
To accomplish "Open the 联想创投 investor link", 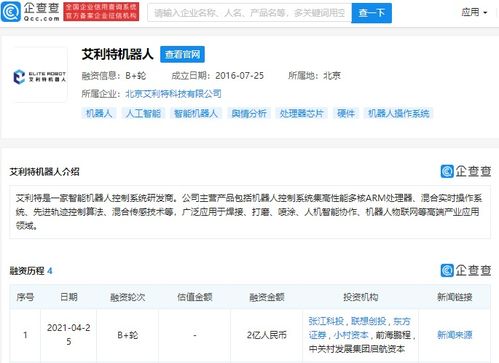I will tap(368, 321).
